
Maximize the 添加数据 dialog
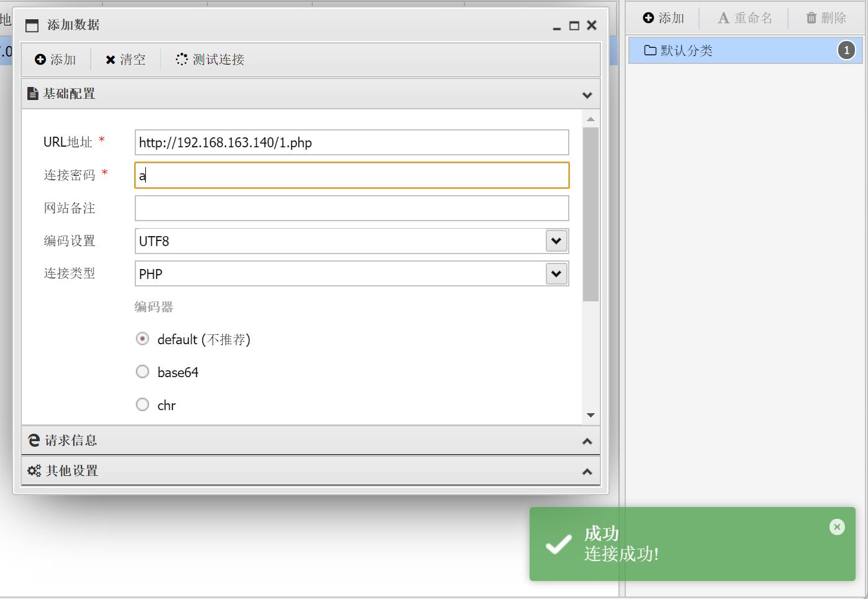click(574, 25)
